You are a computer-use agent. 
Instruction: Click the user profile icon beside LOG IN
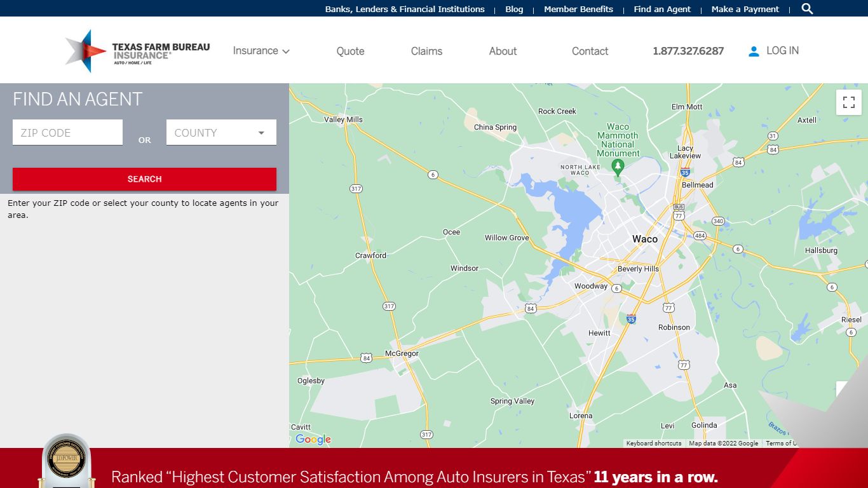coord(754,51)
